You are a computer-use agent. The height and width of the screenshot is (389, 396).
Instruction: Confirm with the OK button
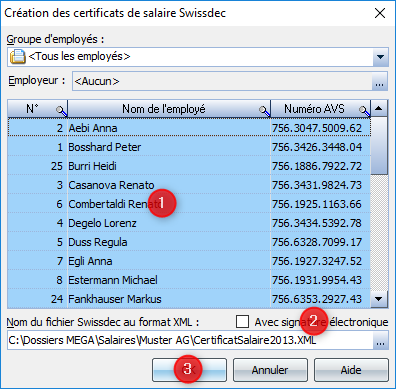coord(189,370)
